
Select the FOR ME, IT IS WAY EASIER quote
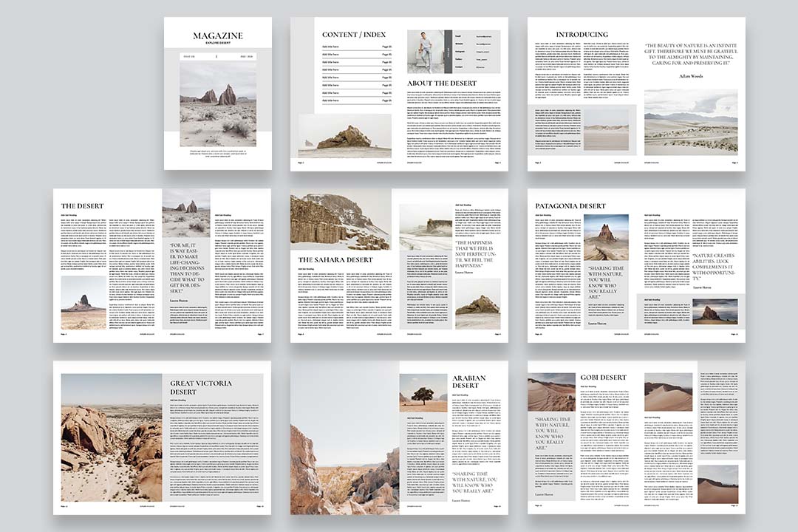pyautogui.click(x=187, y=268)
